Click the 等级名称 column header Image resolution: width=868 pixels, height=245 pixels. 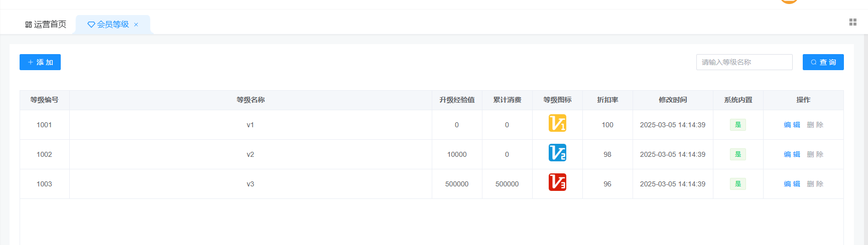[251, 100]
